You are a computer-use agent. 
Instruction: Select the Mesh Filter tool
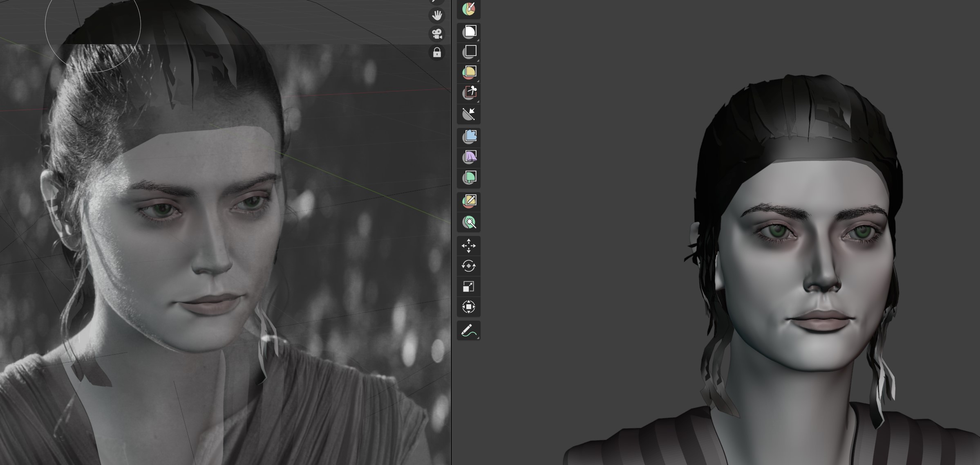tap(469, 137)
